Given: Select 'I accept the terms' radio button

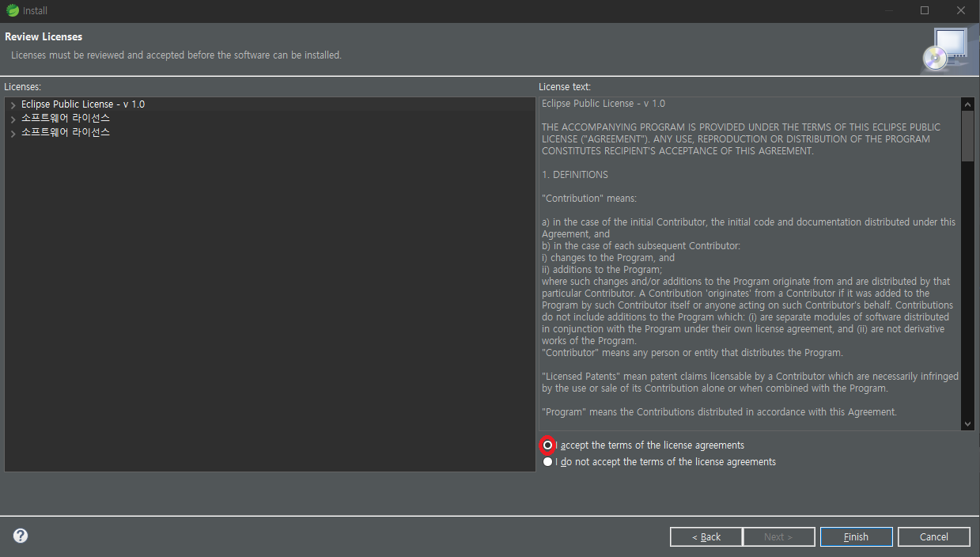Looking at the screenshot, I should pos(548,445).
